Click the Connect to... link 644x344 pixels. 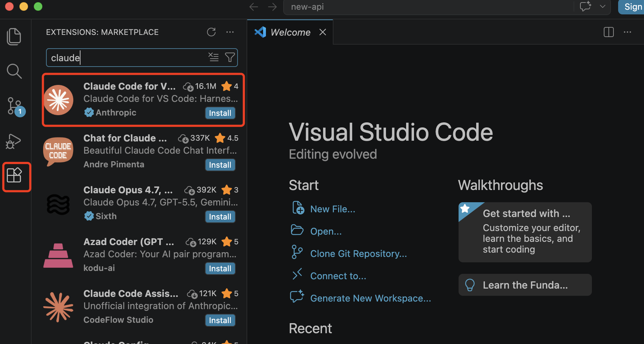pos(338,276)
